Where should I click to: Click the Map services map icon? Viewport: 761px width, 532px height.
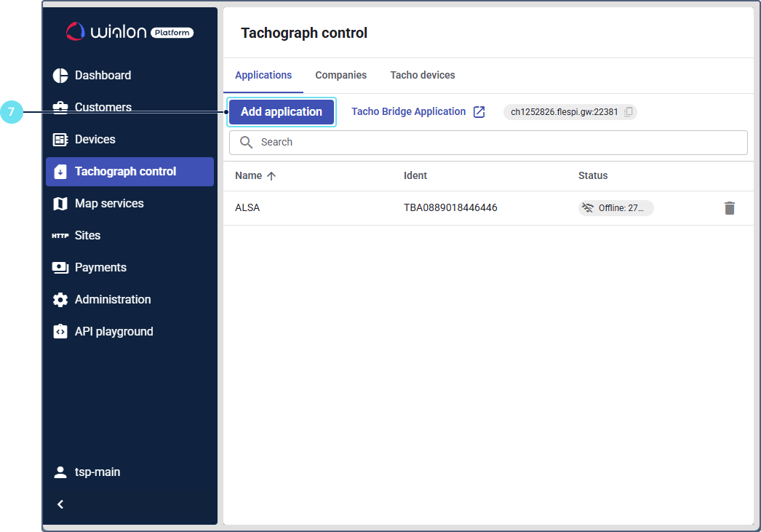point(60,204)
